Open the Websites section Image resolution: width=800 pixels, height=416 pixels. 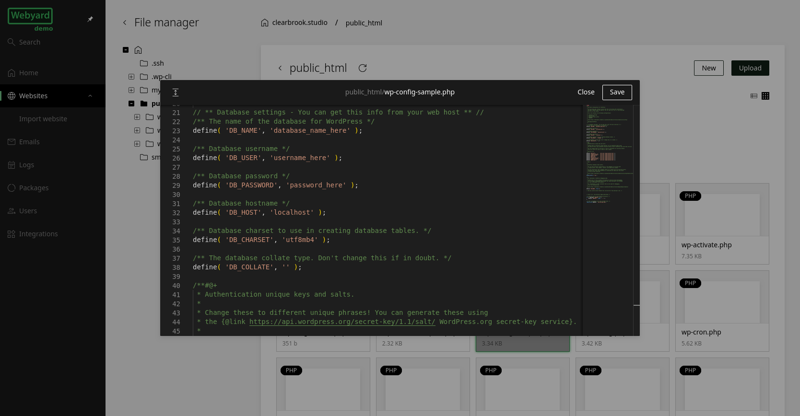click(53, 96)
